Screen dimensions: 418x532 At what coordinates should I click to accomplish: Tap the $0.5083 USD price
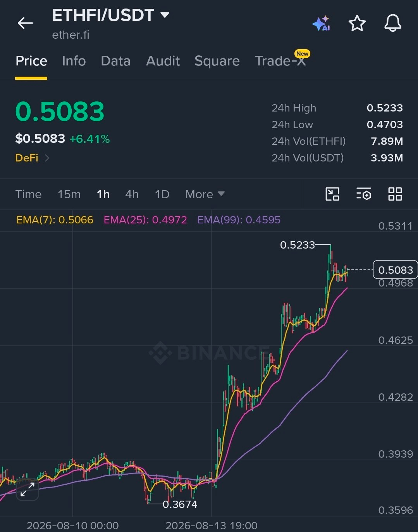40,139
